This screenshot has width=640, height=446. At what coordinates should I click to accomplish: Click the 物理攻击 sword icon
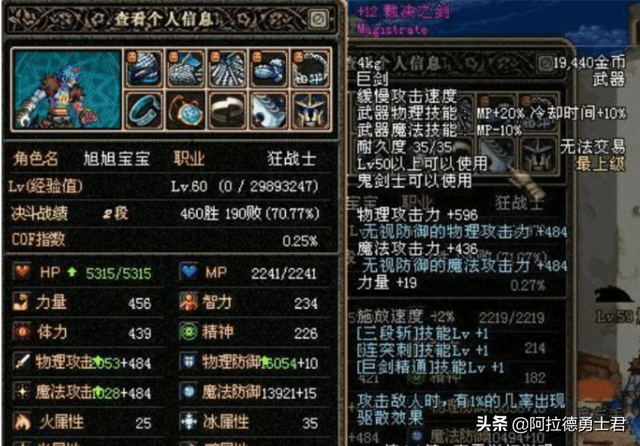pyautogui.click(x=22, y=362)
